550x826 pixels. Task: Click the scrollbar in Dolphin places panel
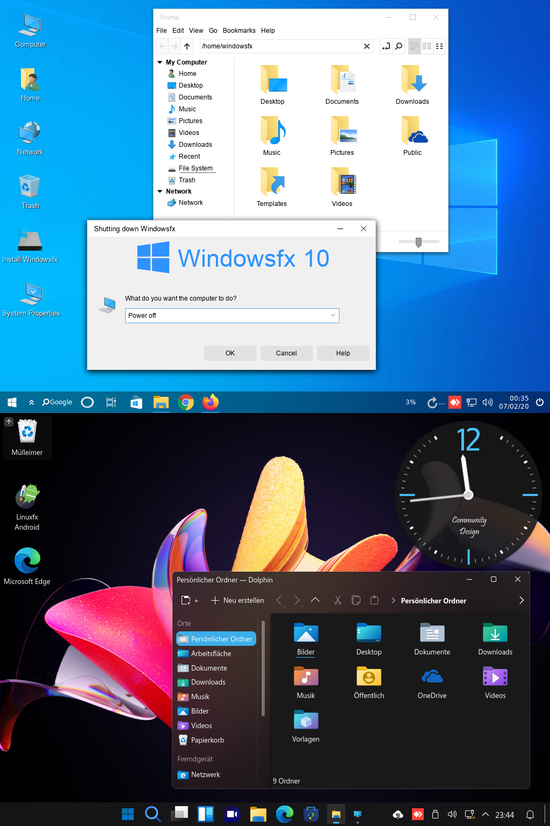tap(263, 669)
